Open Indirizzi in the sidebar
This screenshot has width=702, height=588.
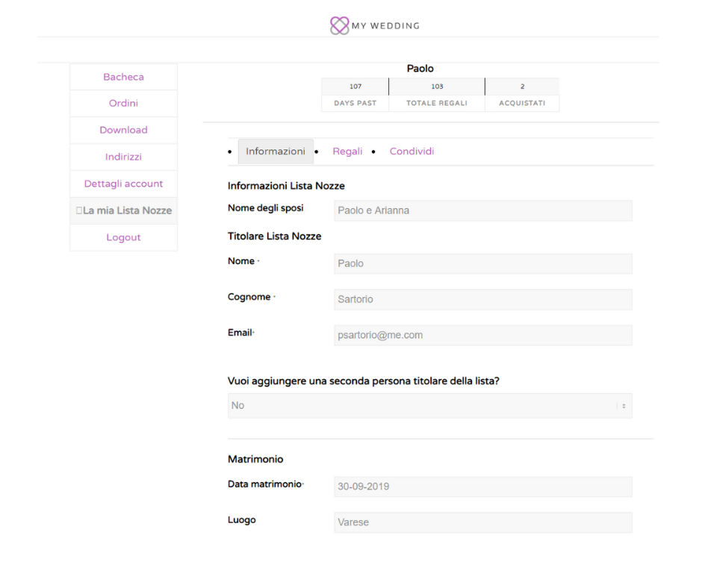coord(123,157)
